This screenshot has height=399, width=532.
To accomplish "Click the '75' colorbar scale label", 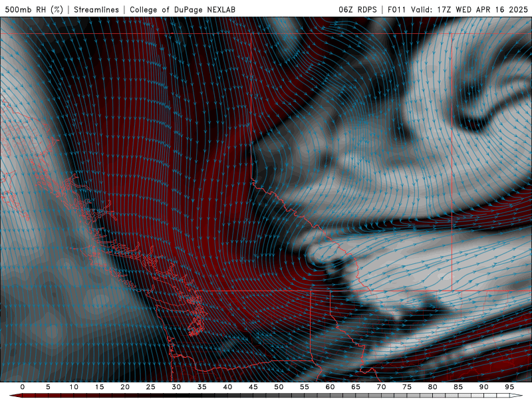I will click(x=407, y=387).
